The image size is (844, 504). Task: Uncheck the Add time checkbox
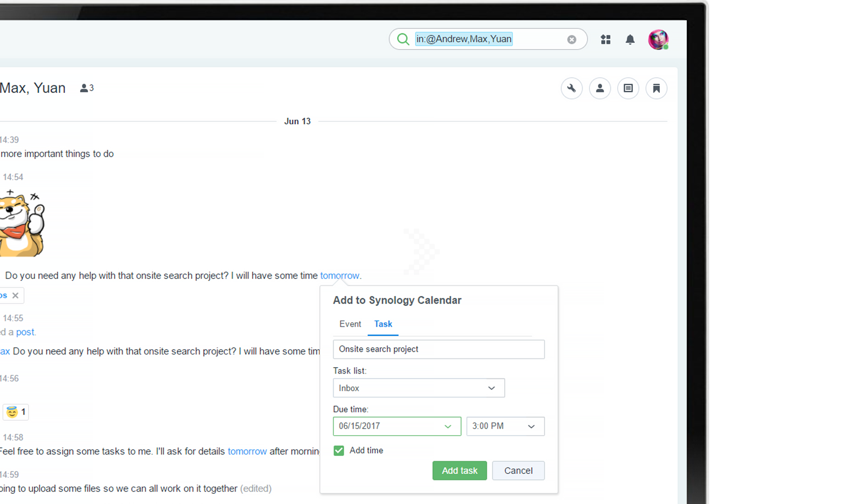pyautogui.click(x=339, y=450)
